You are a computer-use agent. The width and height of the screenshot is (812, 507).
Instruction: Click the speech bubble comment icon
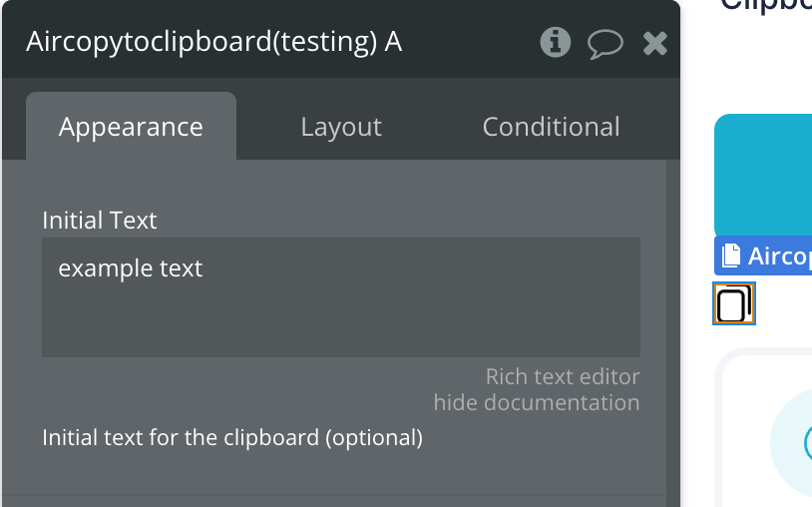click(x=605, y=42)
